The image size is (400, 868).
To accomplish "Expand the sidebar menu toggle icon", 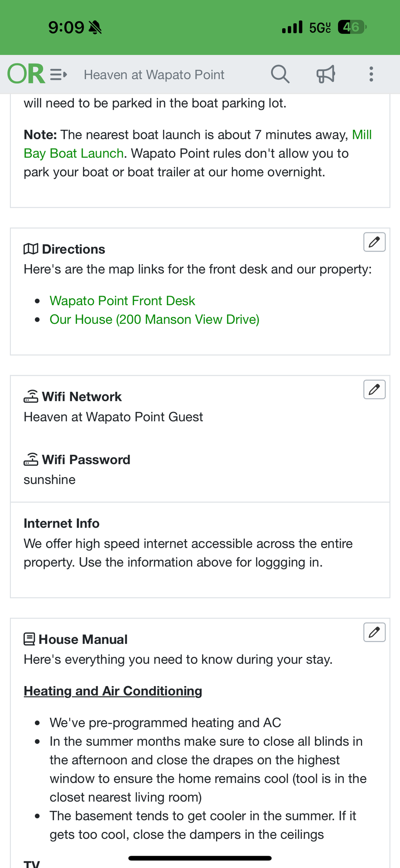I will [x=59, y=75].
